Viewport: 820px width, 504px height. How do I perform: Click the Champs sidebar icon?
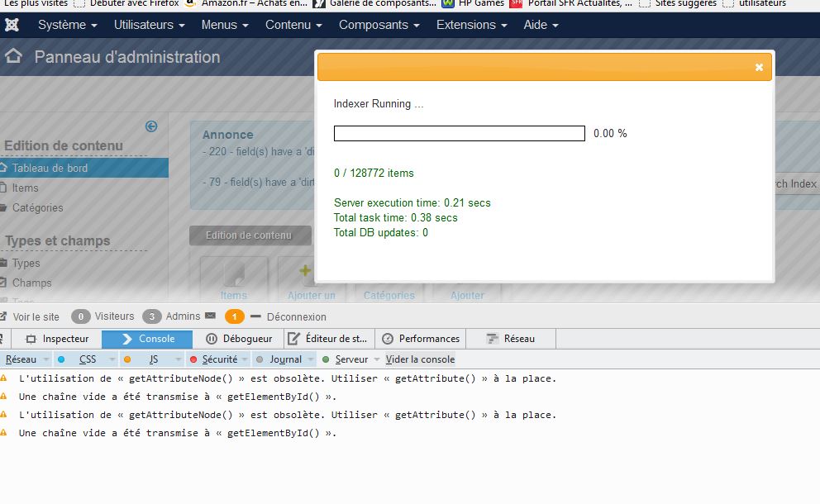coord(3,283)
